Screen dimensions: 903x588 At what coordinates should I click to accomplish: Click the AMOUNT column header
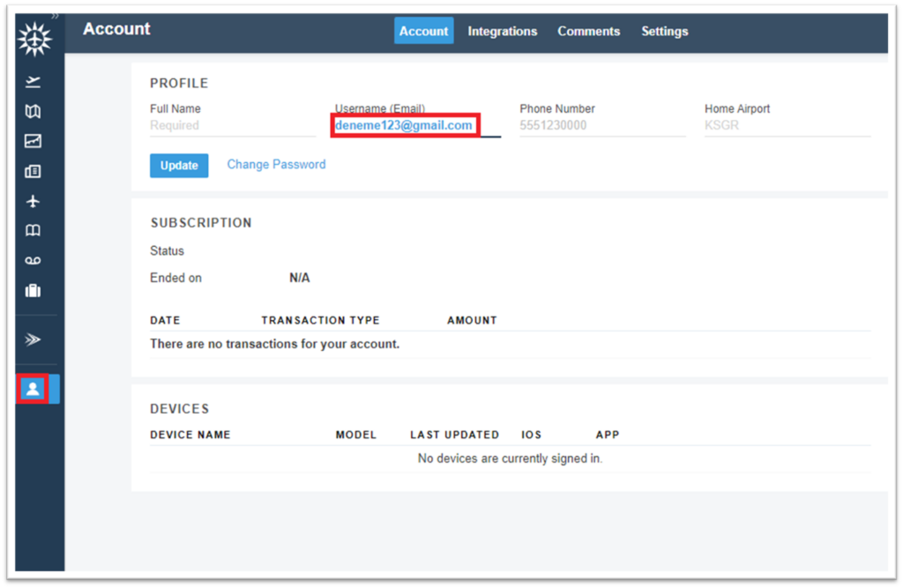coord(472,320)
